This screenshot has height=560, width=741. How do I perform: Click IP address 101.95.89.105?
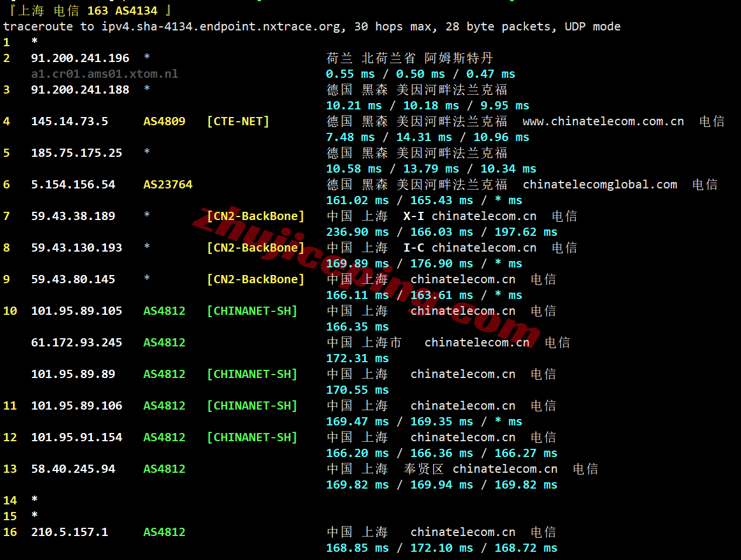click(77, 311)
